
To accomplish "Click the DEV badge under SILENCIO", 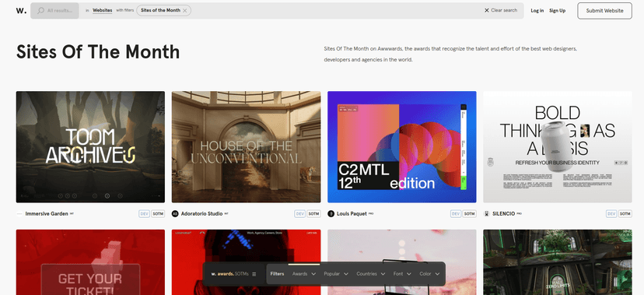I will tap(611, 213).
